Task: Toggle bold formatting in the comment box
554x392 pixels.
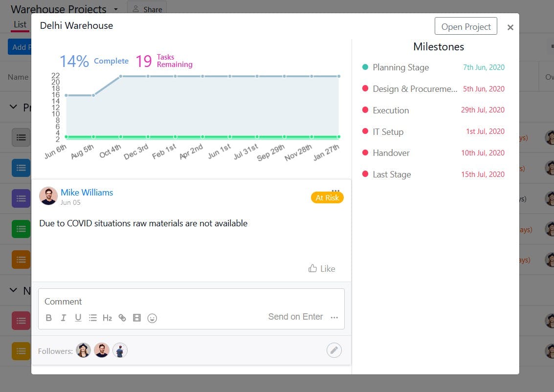Action: [49, 318]
